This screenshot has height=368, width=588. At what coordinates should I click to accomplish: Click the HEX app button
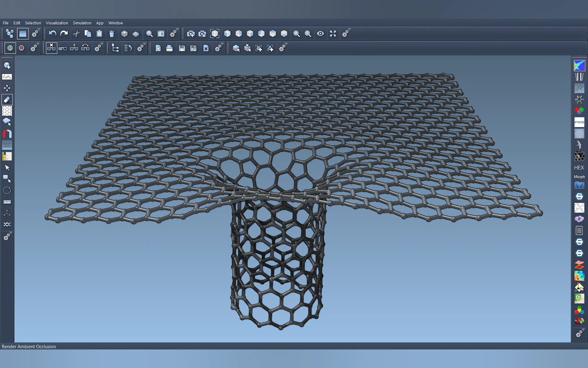coord(579,168)
